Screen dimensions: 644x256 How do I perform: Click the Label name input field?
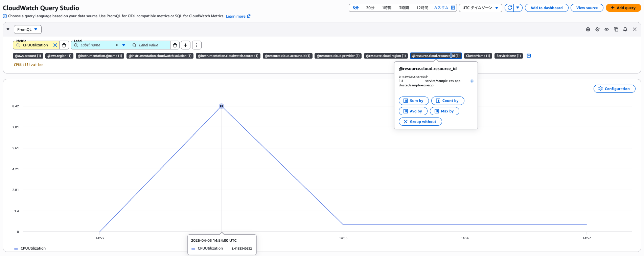point(95,45)
